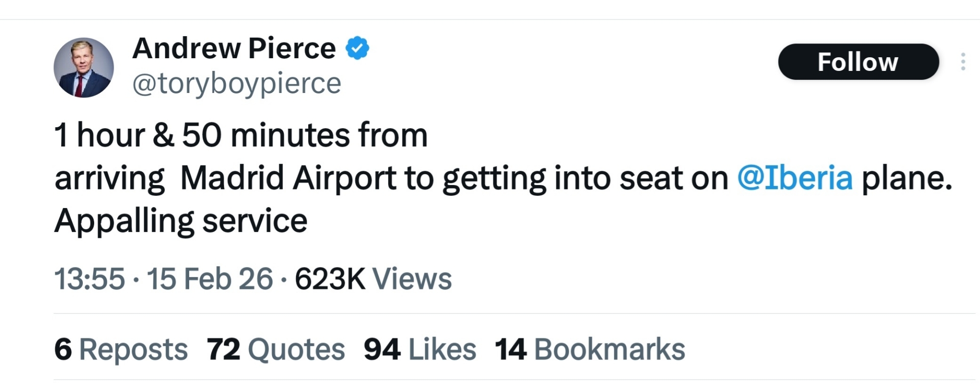
Task: Follow Andrew Pierce
Action: 858,62
